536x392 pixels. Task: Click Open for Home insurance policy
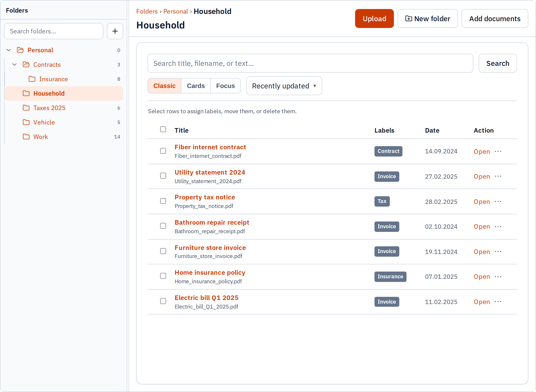[x=482, y=277]
